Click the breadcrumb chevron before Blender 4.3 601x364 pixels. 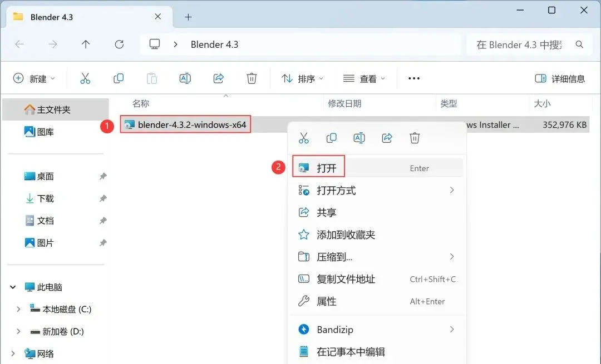[x=175, y=44]
